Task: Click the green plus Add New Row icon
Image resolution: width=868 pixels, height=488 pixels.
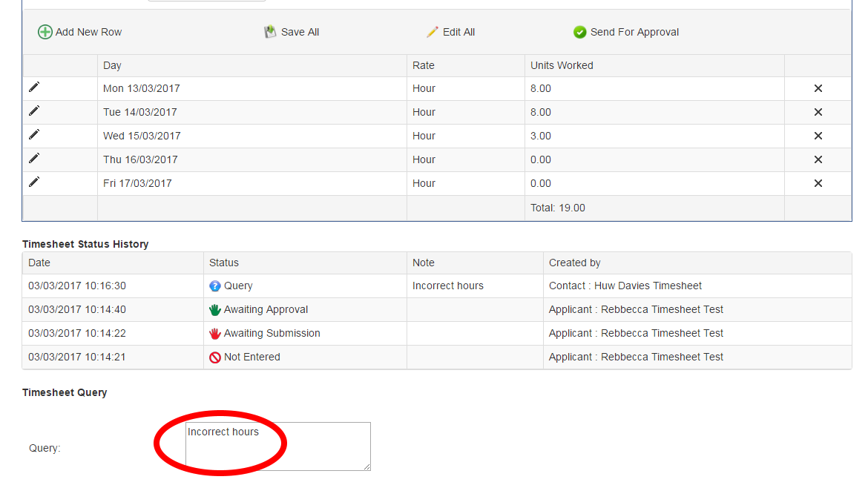Action: click(45, 32)
